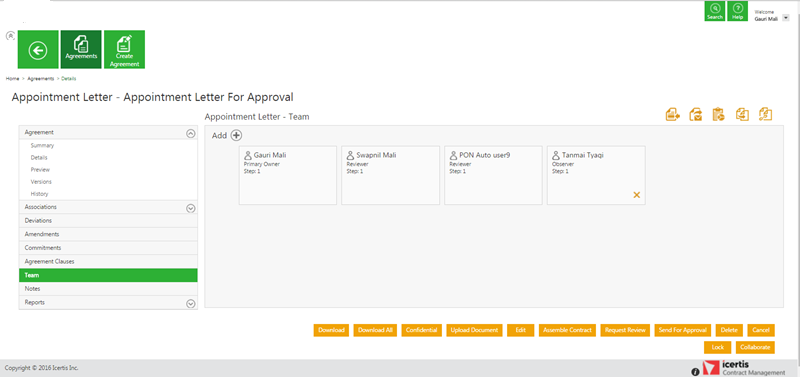Open user dropdown next to Gauri Mali
Screen dimensions: 800x377
786,17
